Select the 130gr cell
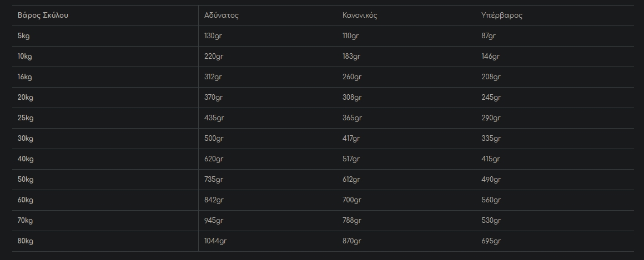Viewport: 644px width, 260px height. pyautogui.click(x=213, y=36)
